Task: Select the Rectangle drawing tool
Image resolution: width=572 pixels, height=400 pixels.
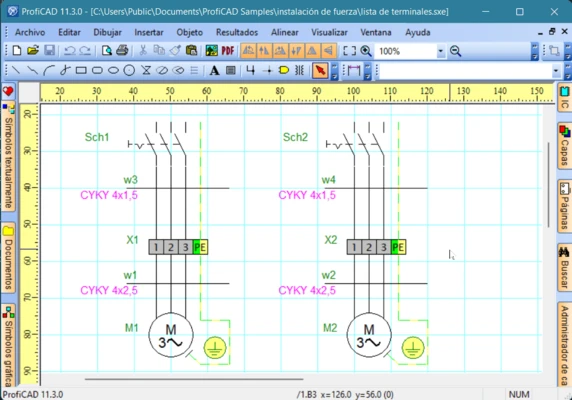Action: click(81, 70)
